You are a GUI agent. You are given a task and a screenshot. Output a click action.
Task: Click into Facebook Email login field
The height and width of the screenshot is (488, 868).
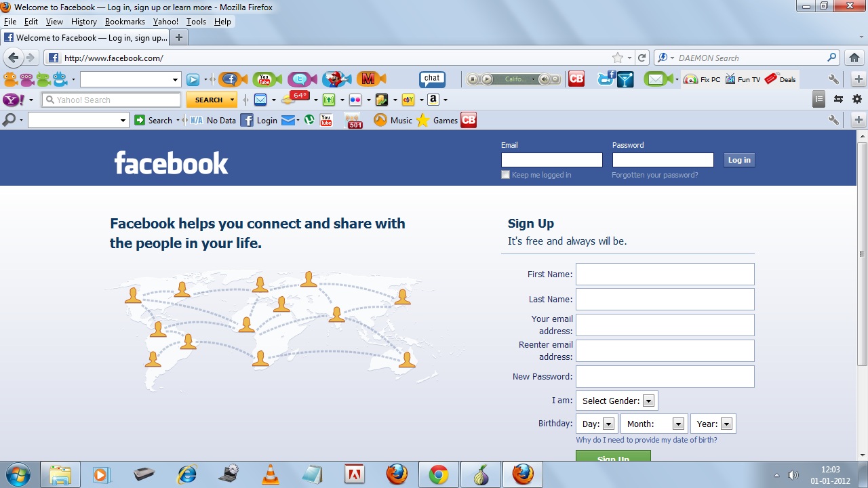pos(552,160)
